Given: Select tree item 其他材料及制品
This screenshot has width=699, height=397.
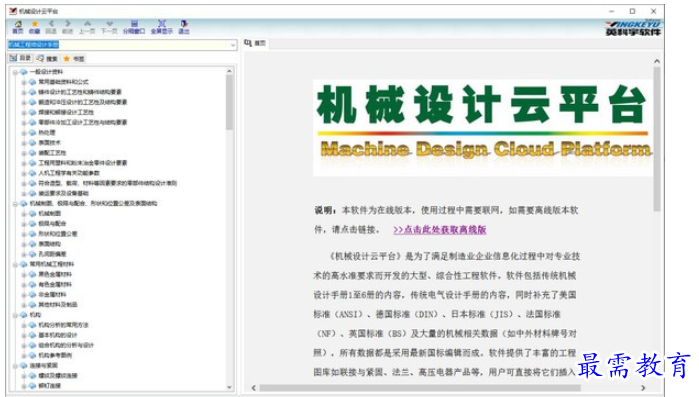Looking at the screenshot, I should pos(58,305).
